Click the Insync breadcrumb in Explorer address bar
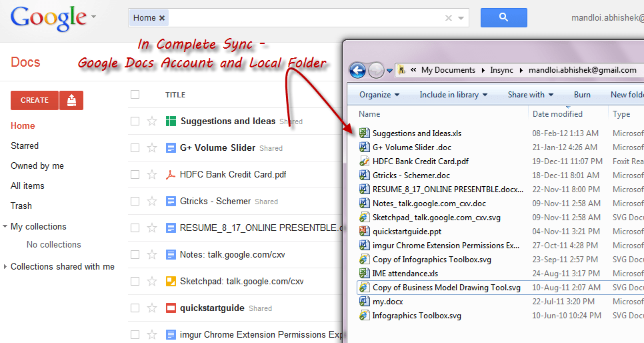Screen dimensions: 644x343 click(x=501, y=70)
